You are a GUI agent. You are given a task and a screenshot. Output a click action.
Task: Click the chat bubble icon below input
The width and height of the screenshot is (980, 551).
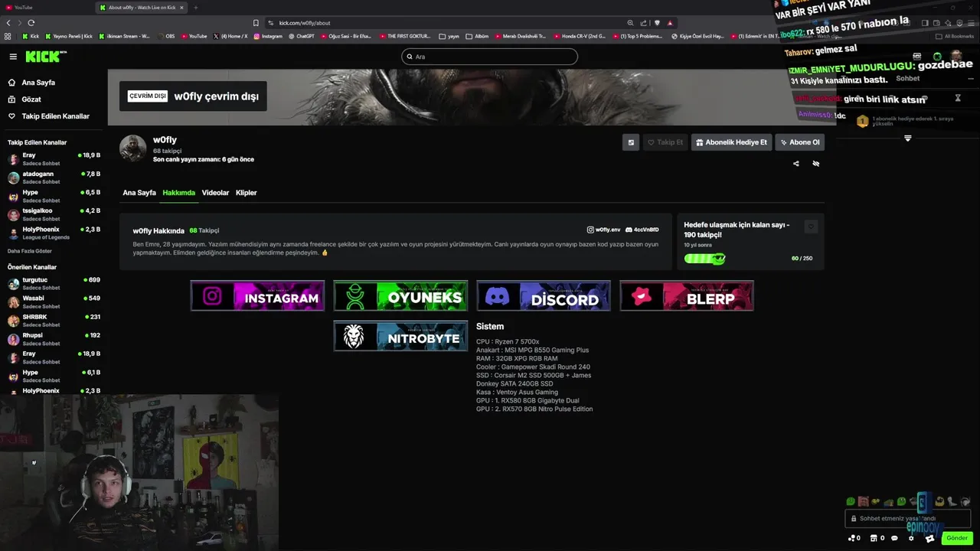pos(894,538)
